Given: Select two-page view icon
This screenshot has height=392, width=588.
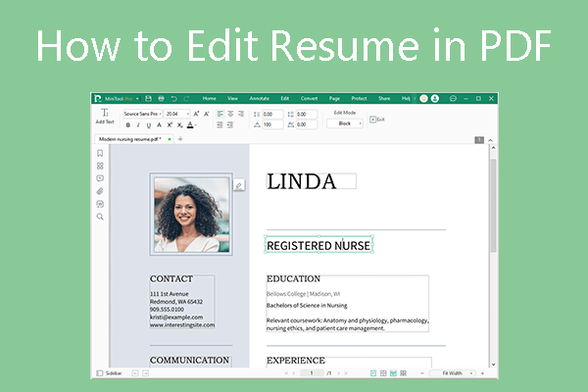Looking at the screenshot, I should click(383, 373).
